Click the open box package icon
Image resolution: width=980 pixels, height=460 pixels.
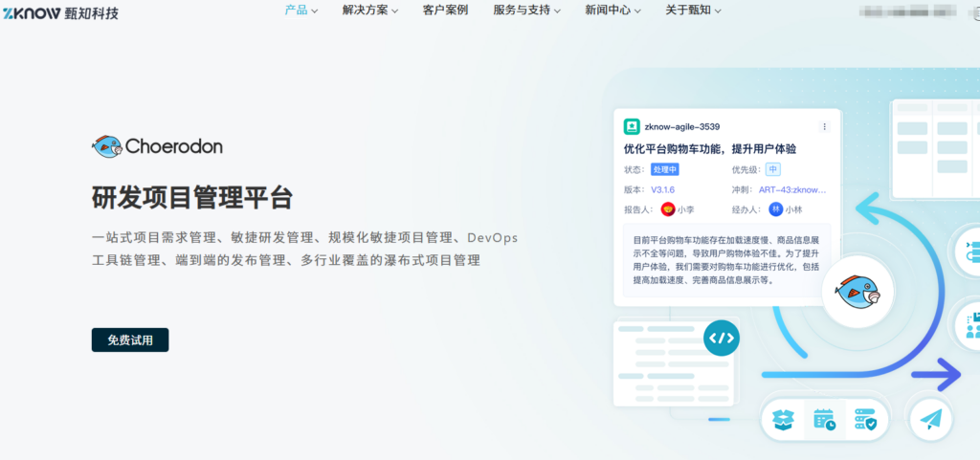783,420
